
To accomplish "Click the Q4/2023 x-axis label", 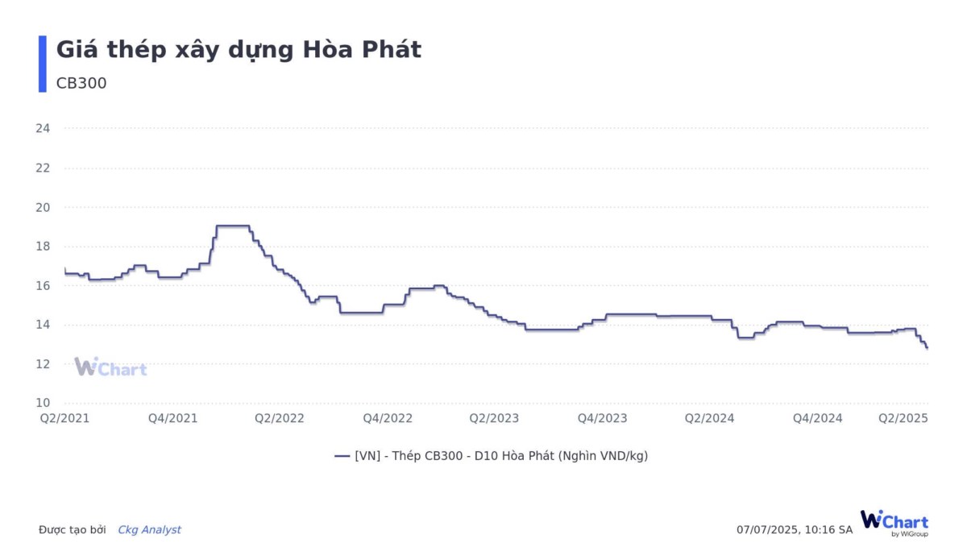I will pos(602,419).
